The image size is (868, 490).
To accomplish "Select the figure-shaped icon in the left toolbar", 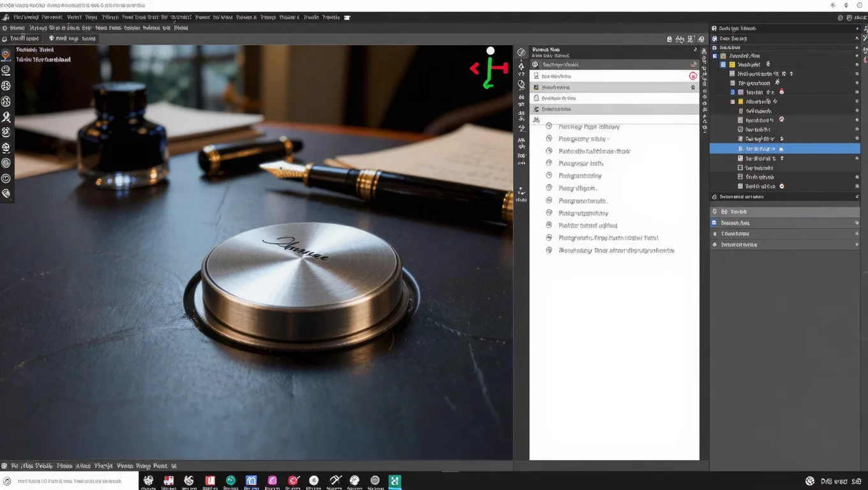I will [6, 117].
